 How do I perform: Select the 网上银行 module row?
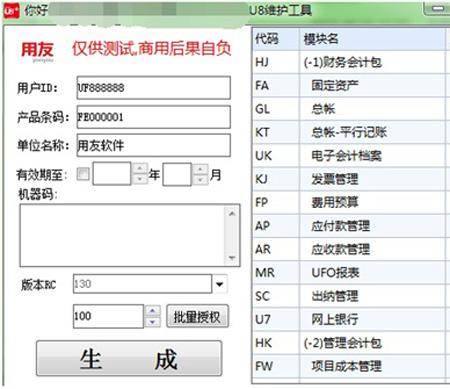pyautogui.click(x=349, y=319)
